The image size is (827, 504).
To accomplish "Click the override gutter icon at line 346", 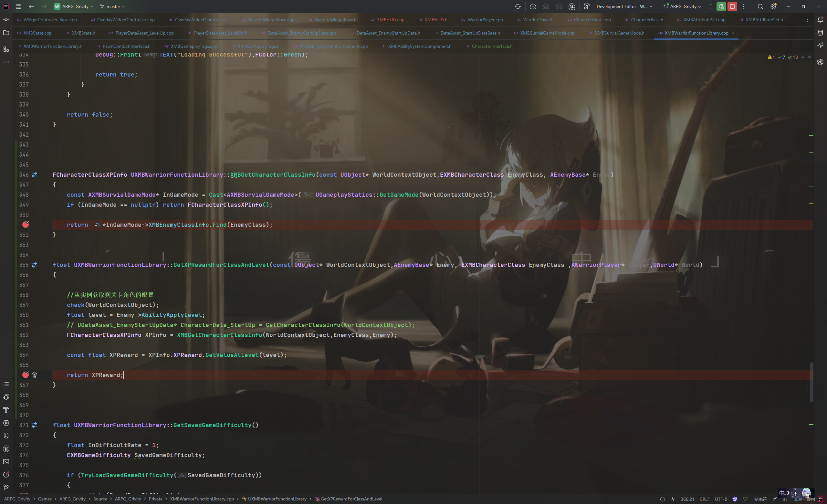I will 35,174.
